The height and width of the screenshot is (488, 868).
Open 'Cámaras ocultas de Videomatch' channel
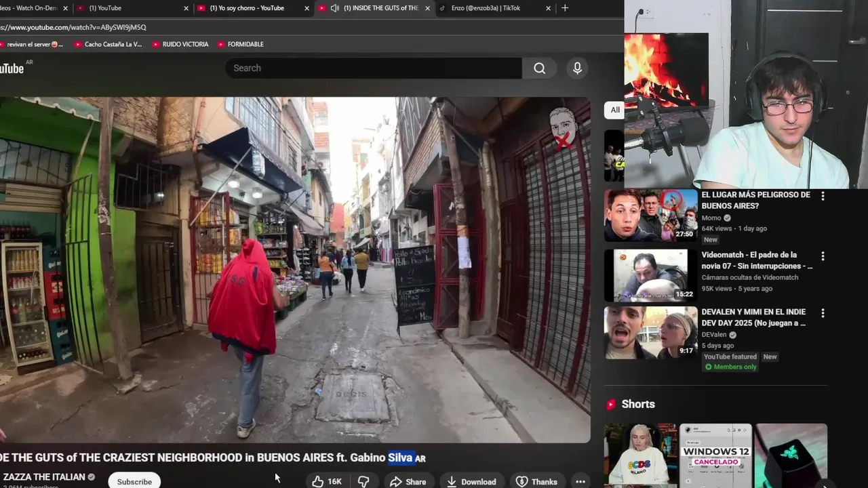[749, 277]
